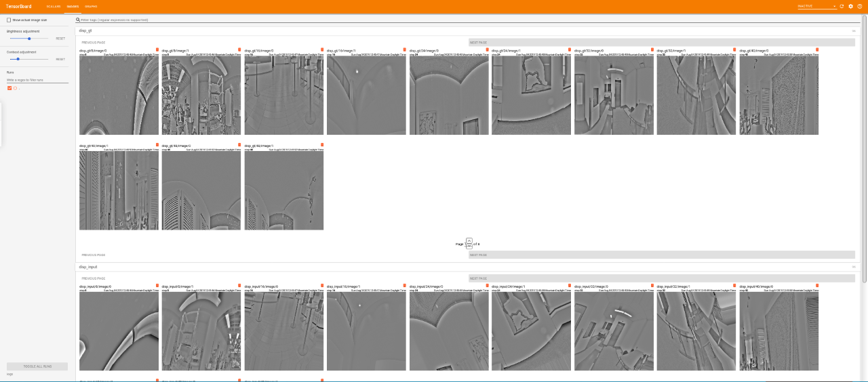
Task: Open the disp_gt/32/image/0 thumbnail
Action: [614, 95]
